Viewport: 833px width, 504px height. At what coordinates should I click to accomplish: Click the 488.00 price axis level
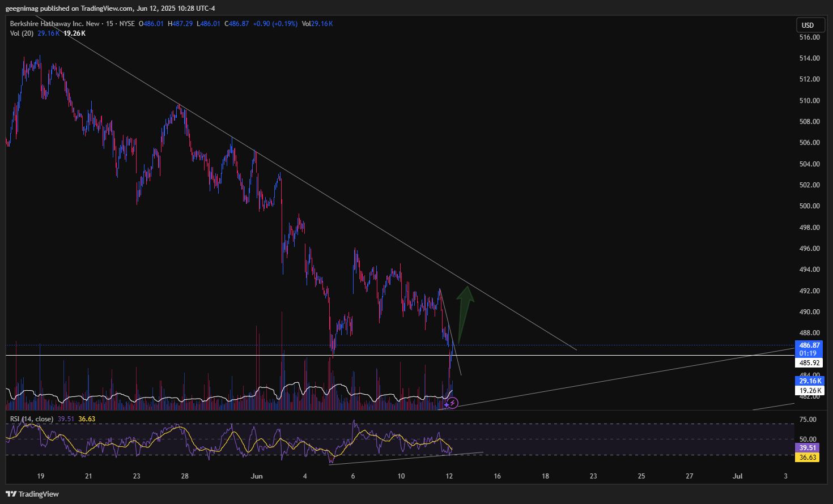point(809,333)
